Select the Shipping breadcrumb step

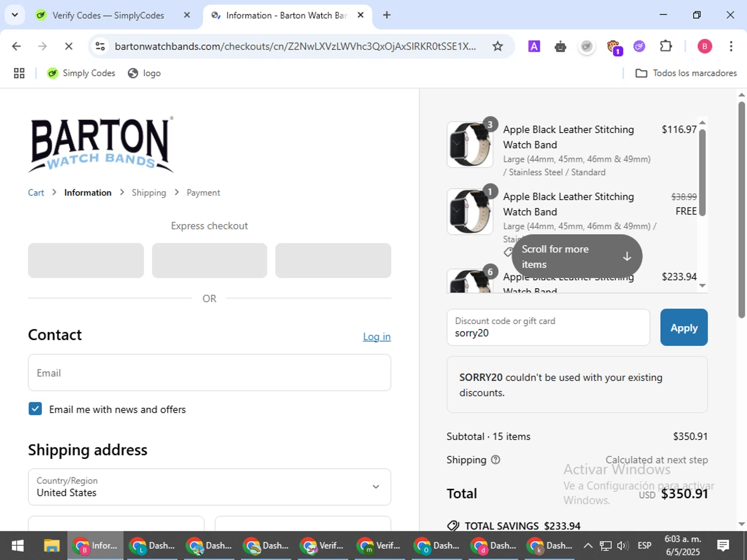[149, 193]
